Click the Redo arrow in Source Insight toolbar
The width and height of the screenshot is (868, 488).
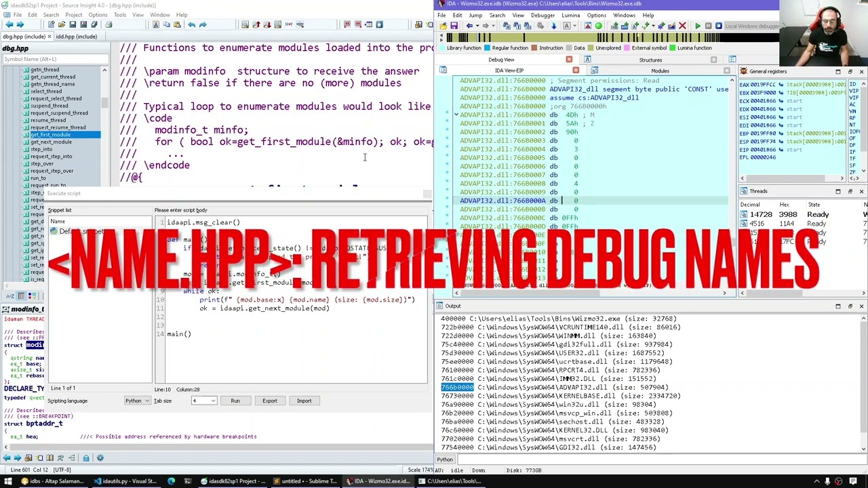click(203, 24)
